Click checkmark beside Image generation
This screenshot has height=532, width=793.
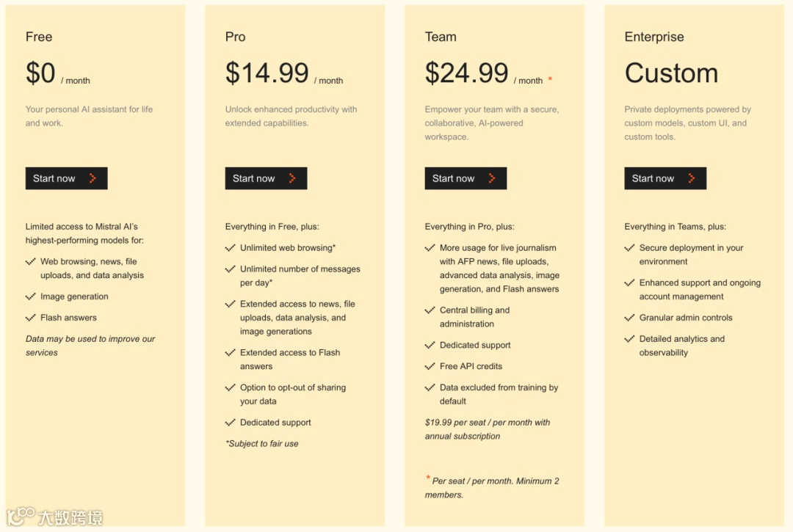click(31, 296)
